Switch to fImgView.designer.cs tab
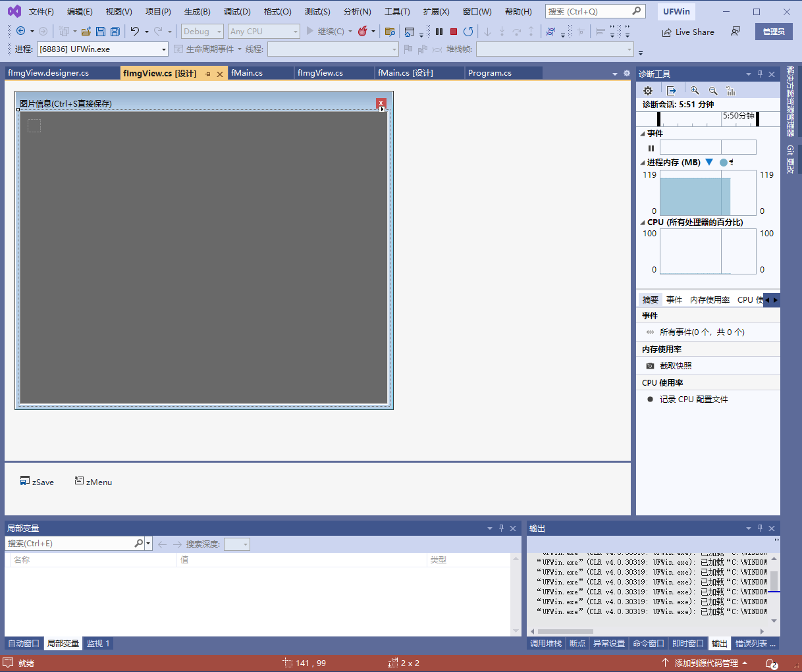Viewport: 802px width, 672px height. (49, 73)
